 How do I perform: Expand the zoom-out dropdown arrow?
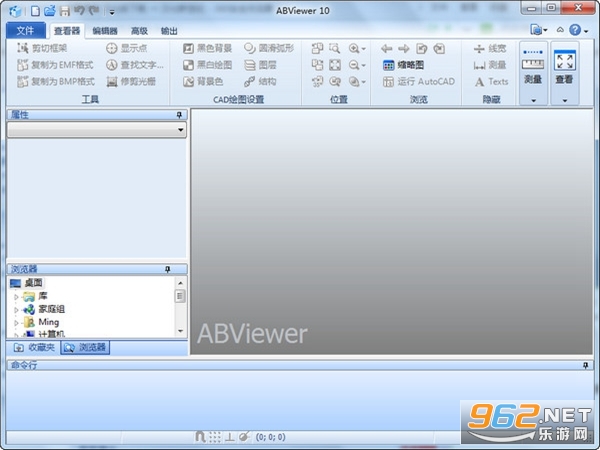pos(364,65)
